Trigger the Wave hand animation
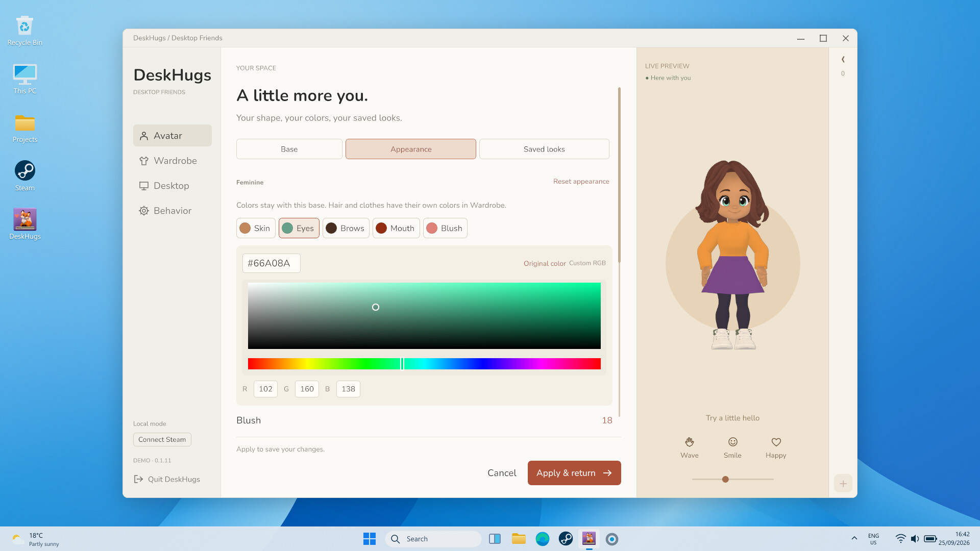Screen dimensions: 980x551 pyautogui.click(x=689, y=448)
